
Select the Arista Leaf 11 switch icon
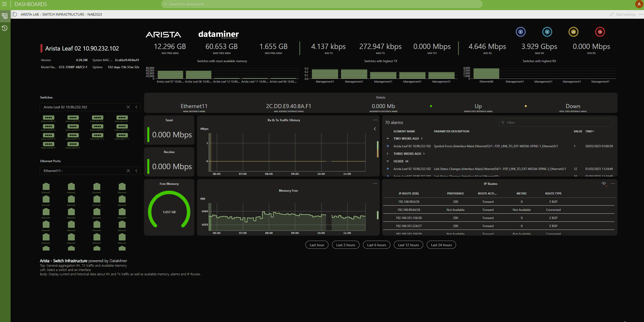122,135
